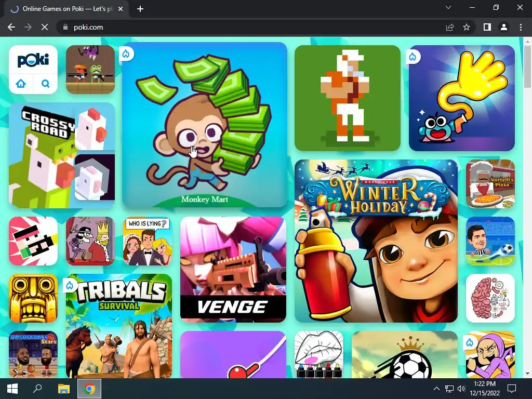Click the Poki logo

(33, 60)
